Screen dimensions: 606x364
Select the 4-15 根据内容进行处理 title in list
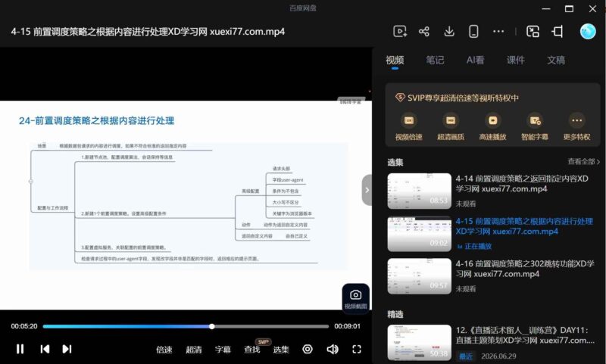click(x=524, y=226)
